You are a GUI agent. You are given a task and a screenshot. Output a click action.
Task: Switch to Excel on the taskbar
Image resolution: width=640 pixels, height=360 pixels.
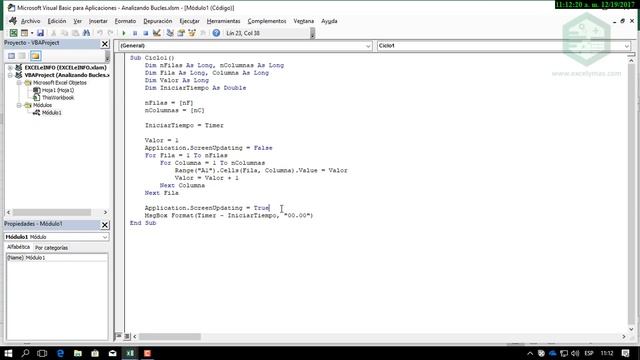pos(130,353)
